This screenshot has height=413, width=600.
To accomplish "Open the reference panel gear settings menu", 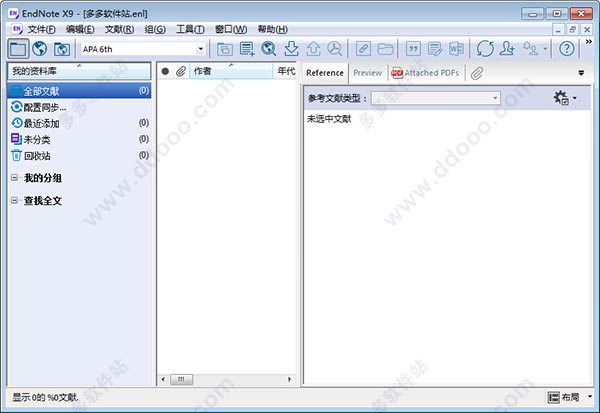I will (565, 98).
